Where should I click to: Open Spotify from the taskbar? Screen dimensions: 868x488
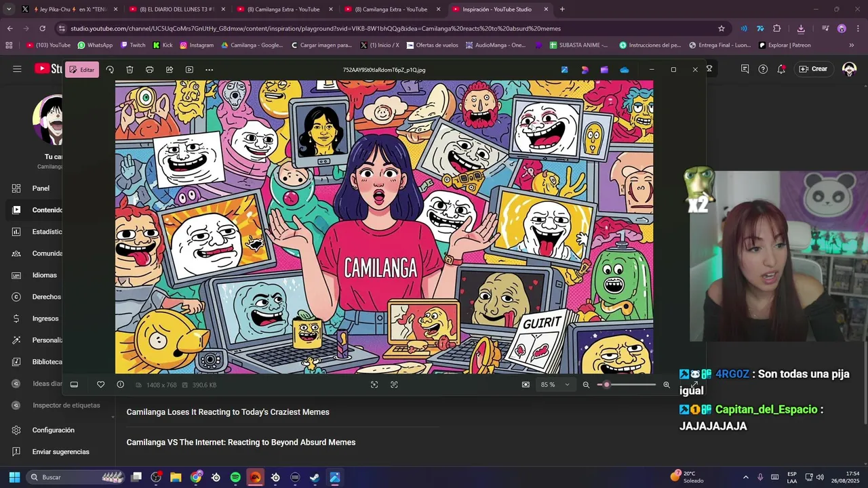(x=235, y=477)
